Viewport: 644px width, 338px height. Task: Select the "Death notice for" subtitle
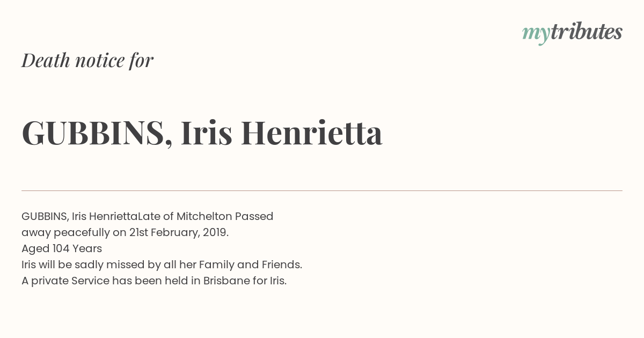click(87, 61)
